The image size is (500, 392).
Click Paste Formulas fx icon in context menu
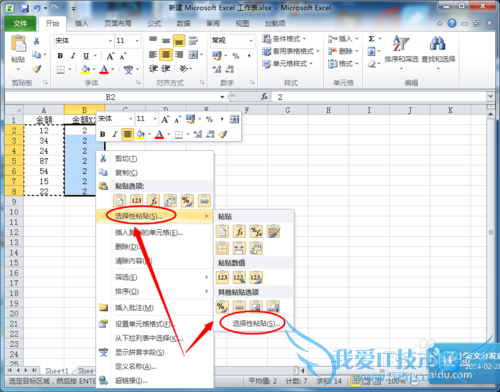pos(153,200)
